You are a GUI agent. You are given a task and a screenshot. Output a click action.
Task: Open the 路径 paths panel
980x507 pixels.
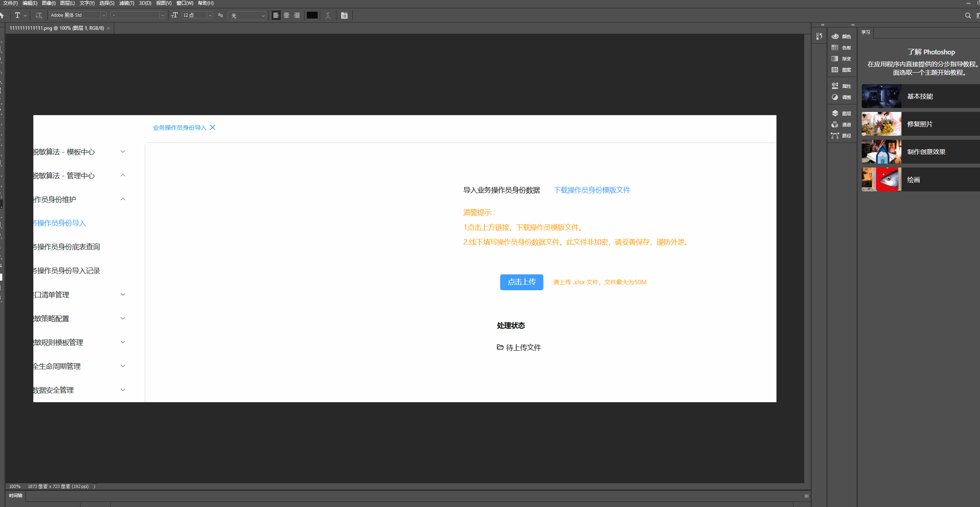pyautogui.click(x=841, y=136)
